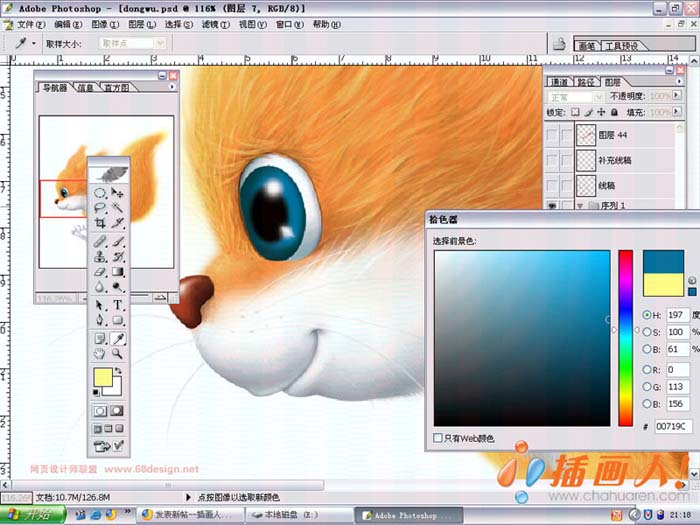Switch to Standard editing mode
This screenshot has width=700, height=525.
point(100,411)
